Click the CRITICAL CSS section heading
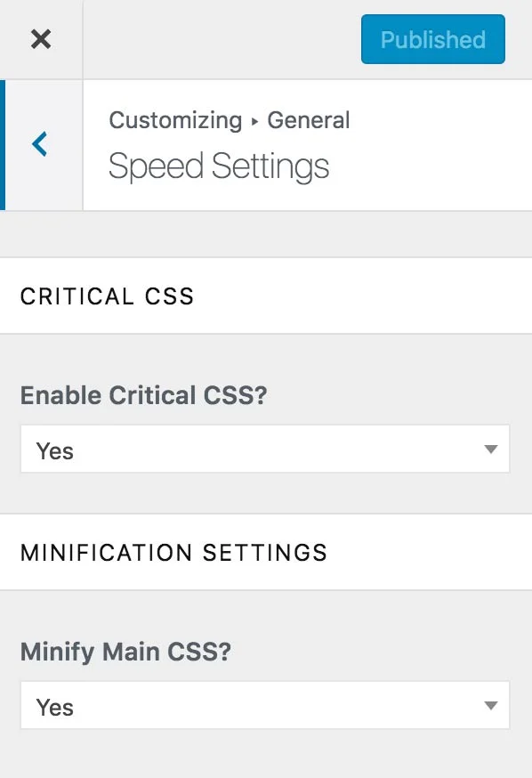Image resolution: width=532 pixels, height=778 pixels. [x=106, y=296]
